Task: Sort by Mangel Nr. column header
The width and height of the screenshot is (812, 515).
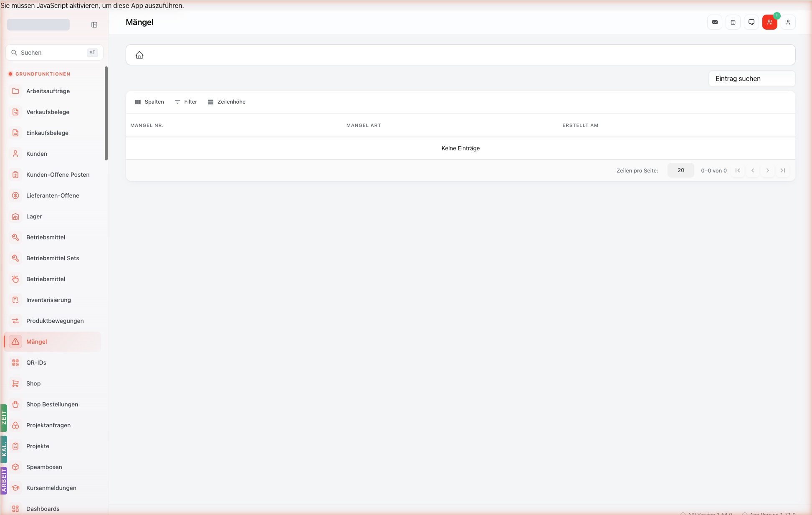Action: (147, 125)
